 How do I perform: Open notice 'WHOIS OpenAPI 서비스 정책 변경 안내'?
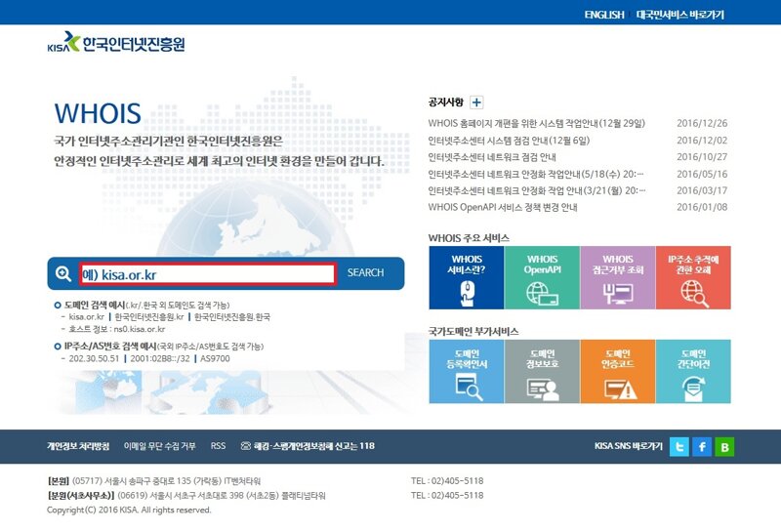(503, 207)
